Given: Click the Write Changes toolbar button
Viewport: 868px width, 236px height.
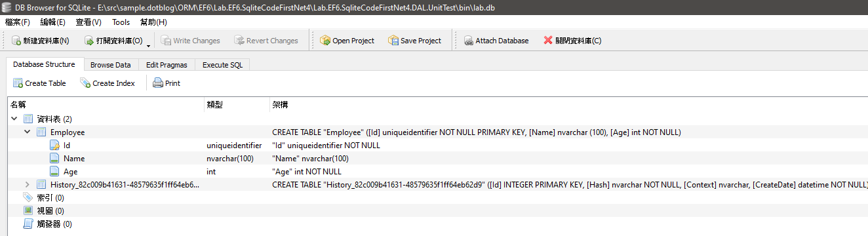Looking at the screenshot, I should 190,41.
